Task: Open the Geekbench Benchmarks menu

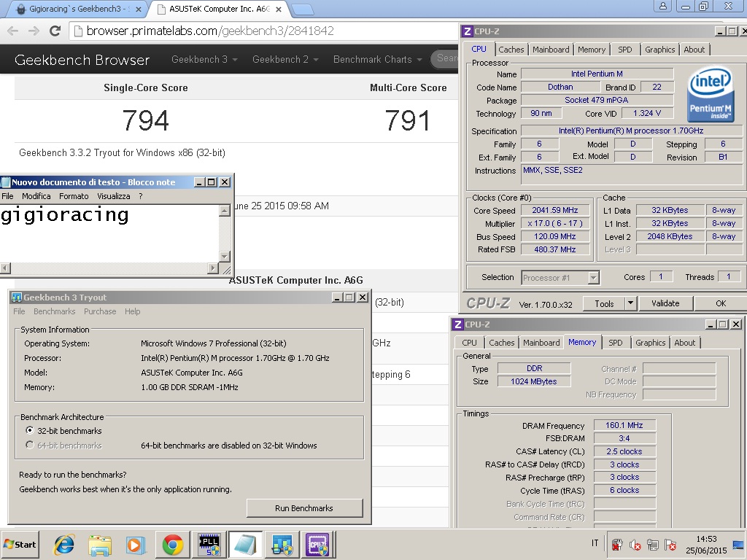Action: click(54, 311)
